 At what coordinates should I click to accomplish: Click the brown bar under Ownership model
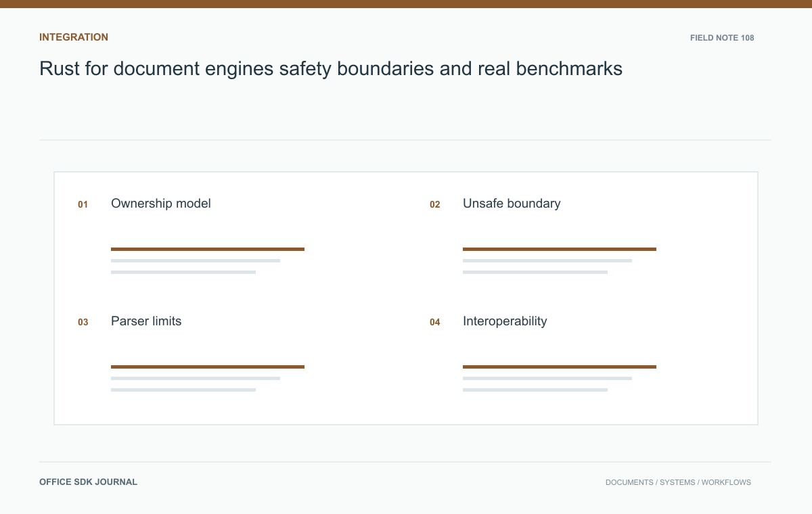coord(208,249)
